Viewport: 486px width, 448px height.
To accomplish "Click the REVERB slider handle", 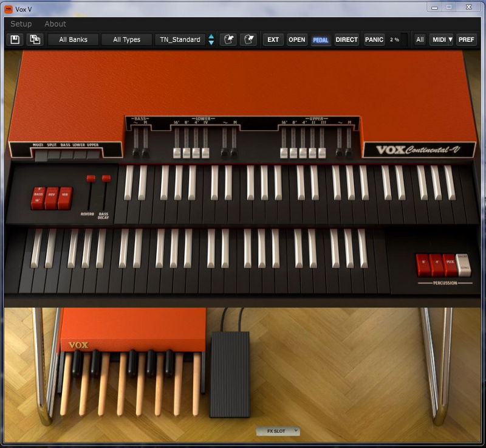I will (91, 178).
